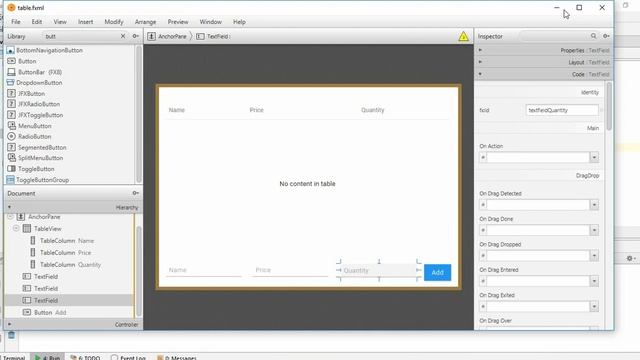Click TextField in the breadcrumb bar
Image resolution: width=640 pixels, height=360 pixels.
[218, 36]
